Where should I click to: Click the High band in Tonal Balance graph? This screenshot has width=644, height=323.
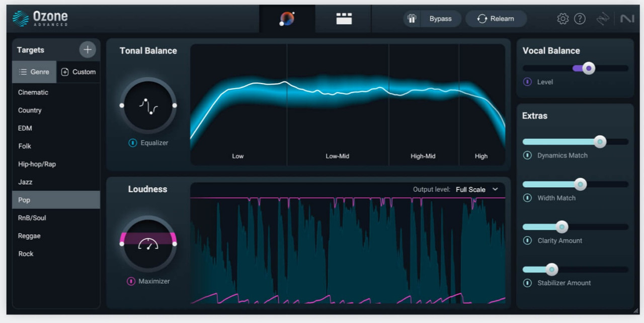coord(482,105)
